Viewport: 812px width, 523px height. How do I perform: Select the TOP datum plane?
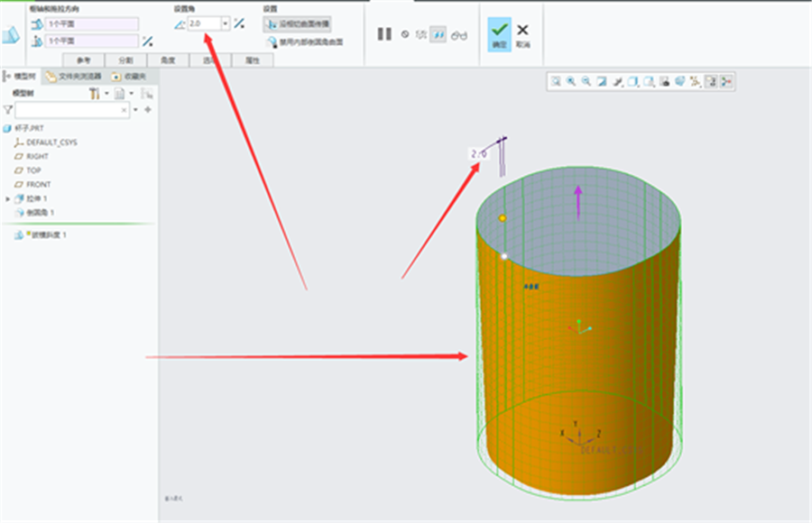(x=27, y=170)
